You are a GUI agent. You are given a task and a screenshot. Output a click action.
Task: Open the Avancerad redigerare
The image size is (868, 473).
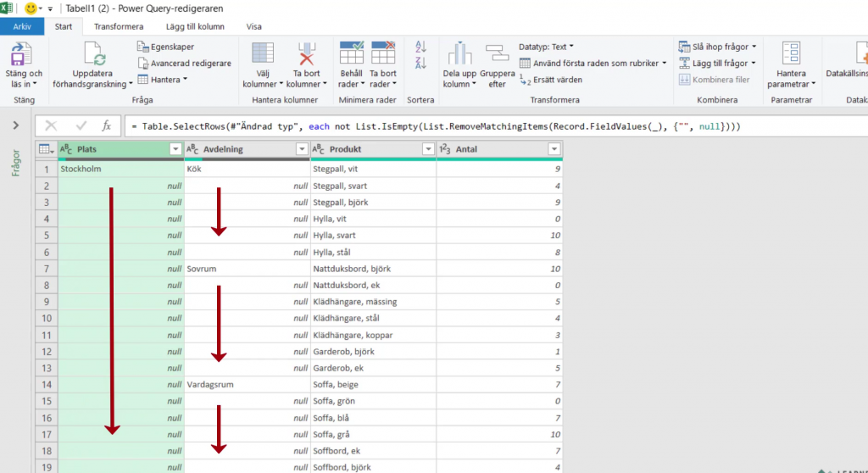pos(184,63)
